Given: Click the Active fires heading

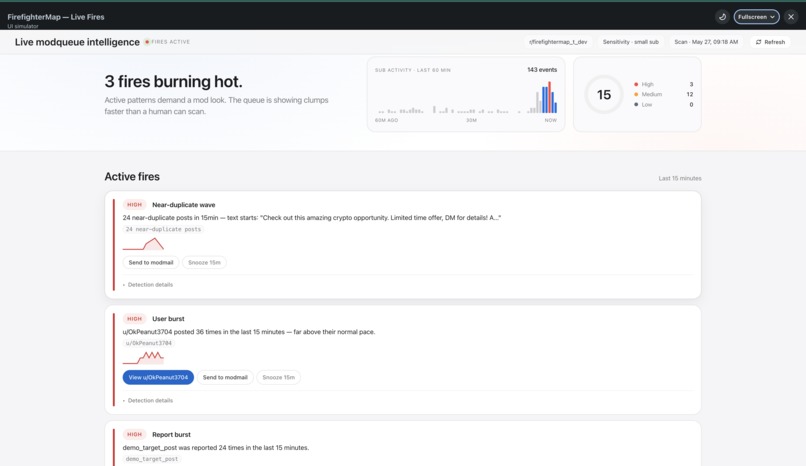Looking at the screenshot, I should coord(132,177).
